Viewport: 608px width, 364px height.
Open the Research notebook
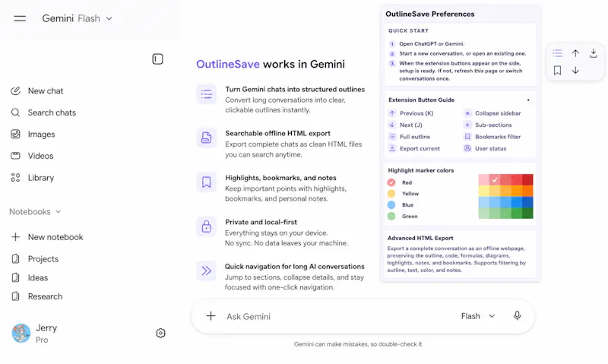click(x=36, y=296)
